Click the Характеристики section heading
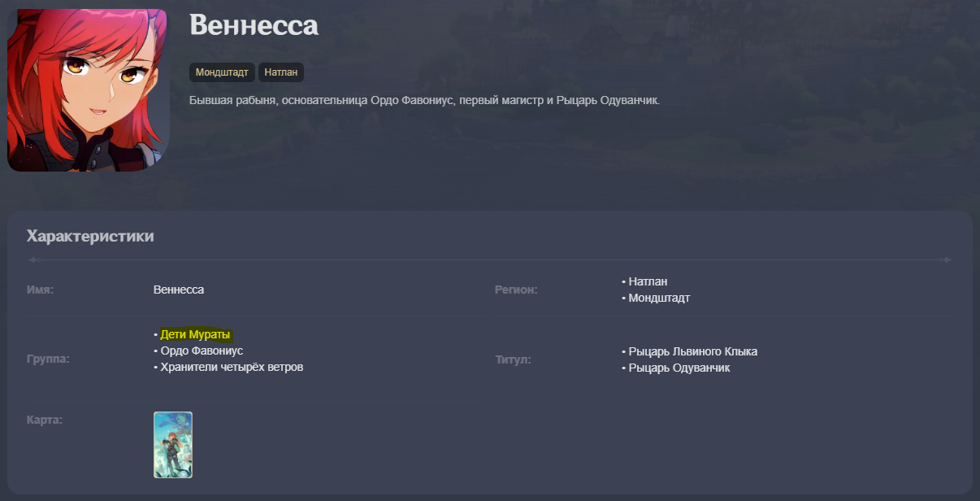The width and height of the screenshot is (980, 501). click(90, 237)
